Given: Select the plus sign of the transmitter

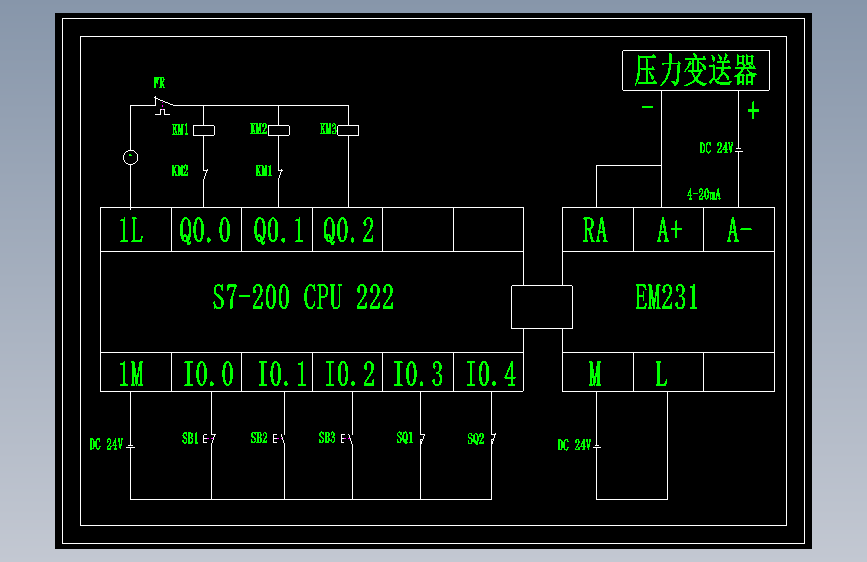Looking at the screenshot, I should [753, 111].
